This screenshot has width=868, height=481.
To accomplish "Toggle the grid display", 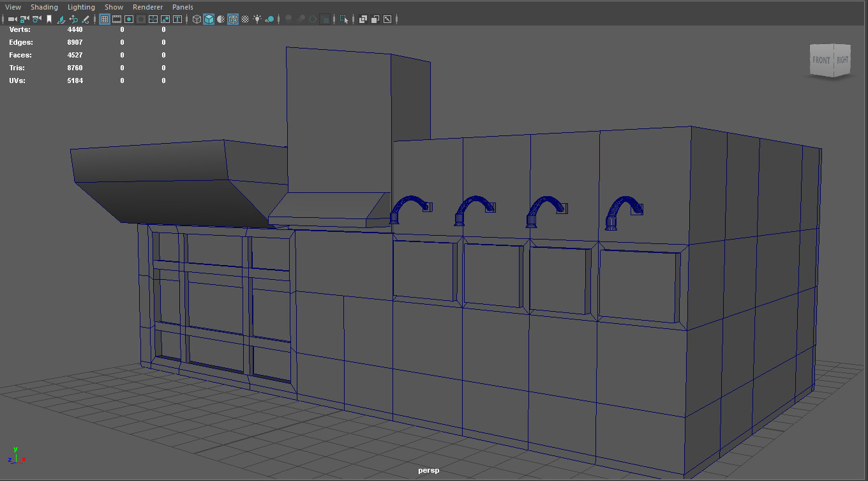I will click(104, 19).
